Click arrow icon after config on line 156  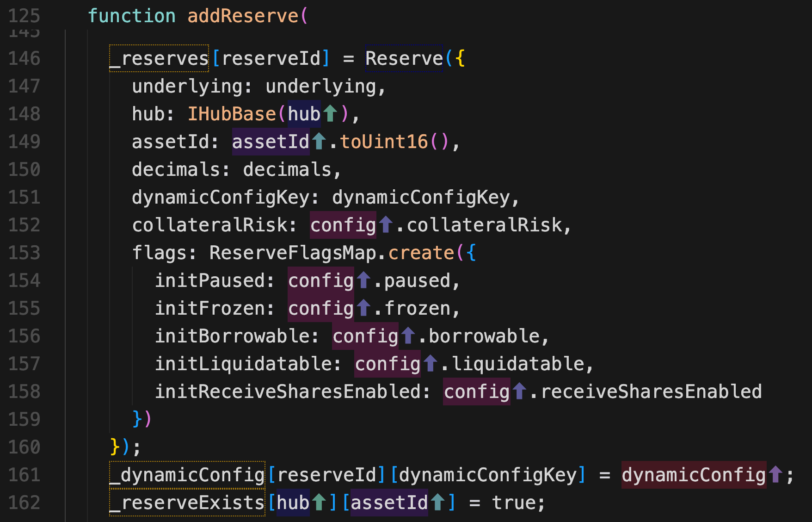pyautogui.click(x=408, y=336)
